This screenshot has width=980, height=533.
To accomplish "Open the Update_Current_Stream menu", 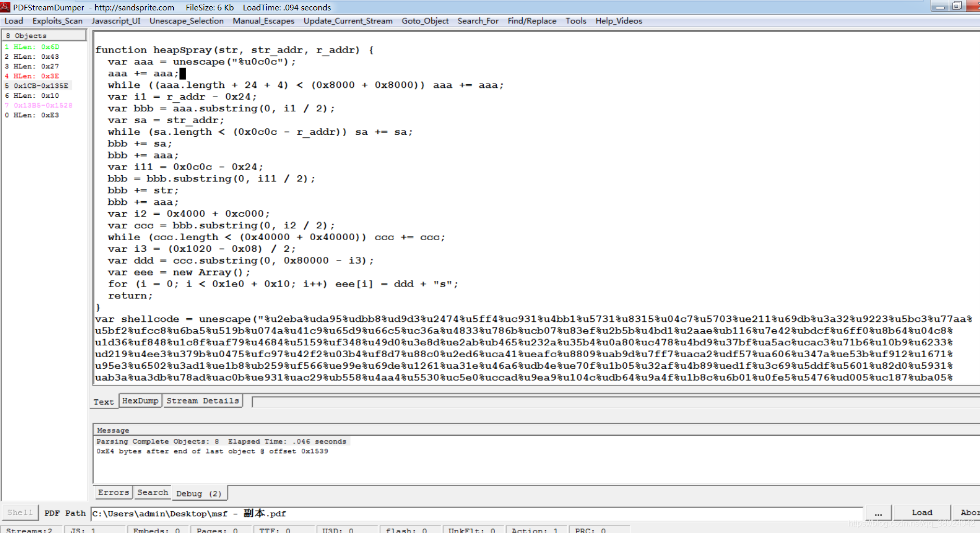I will 348,21.
